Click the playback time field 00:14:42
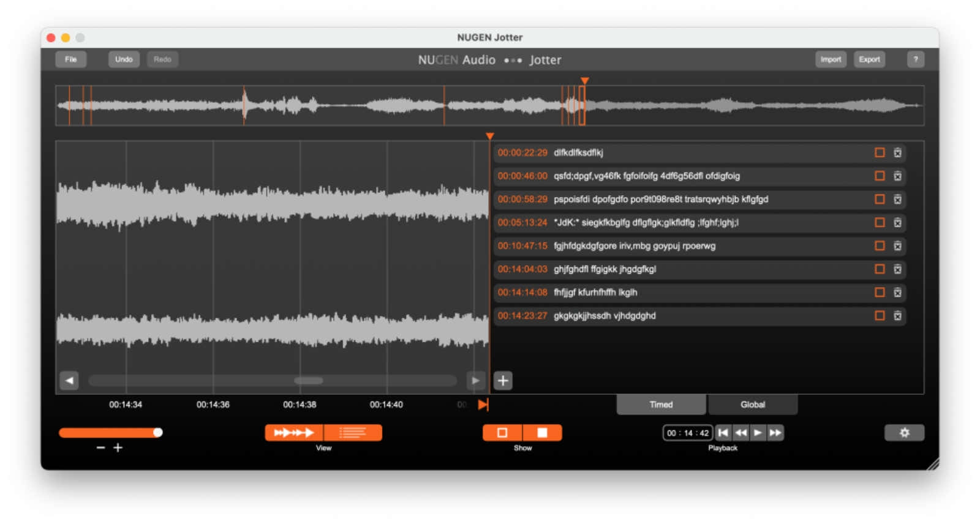This screenshot has height=524, width=980. point(687,433)
